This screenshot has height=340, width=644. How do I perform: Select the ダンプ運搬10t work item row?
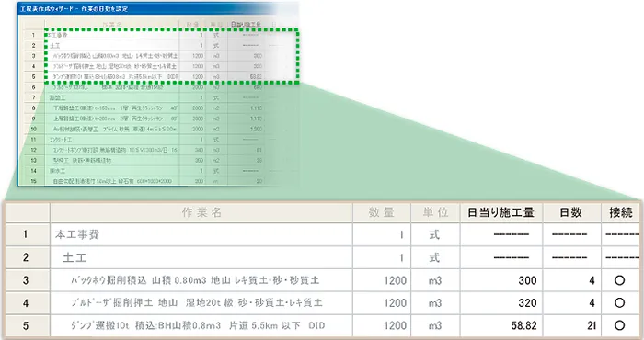[322, 325]
